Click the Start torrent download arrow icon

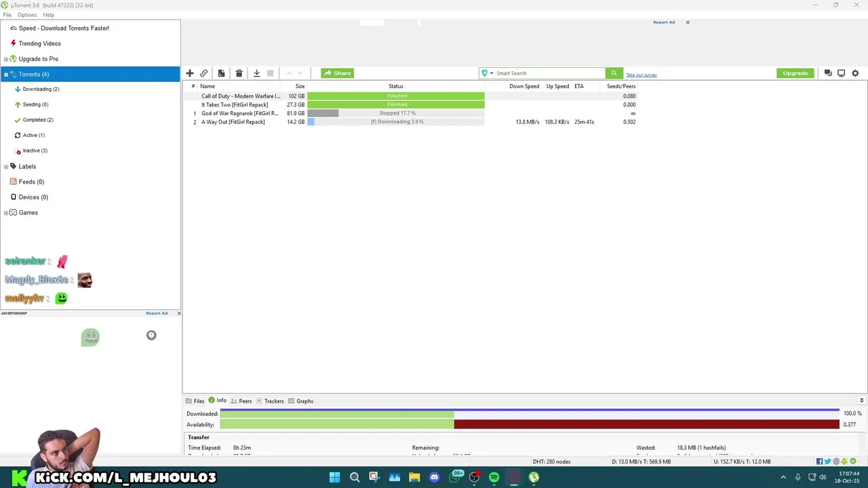tap(256, 73)
